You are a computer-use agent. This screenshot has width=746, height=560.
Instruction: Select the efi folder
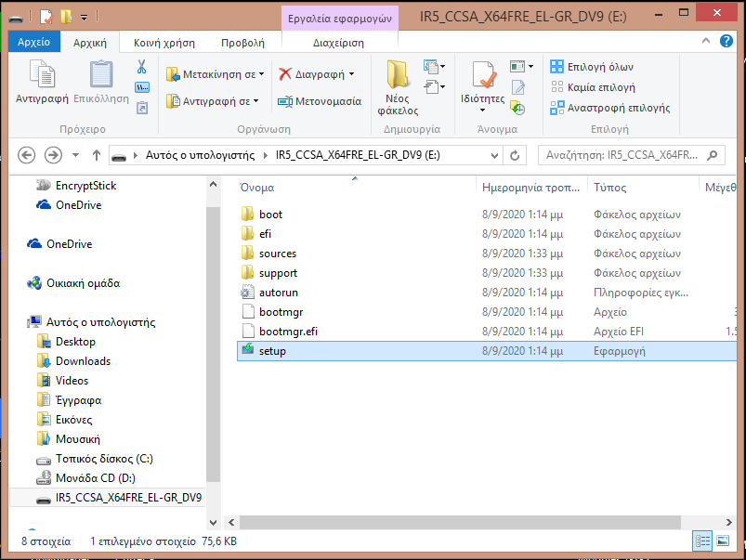click(x=486, y=234)
